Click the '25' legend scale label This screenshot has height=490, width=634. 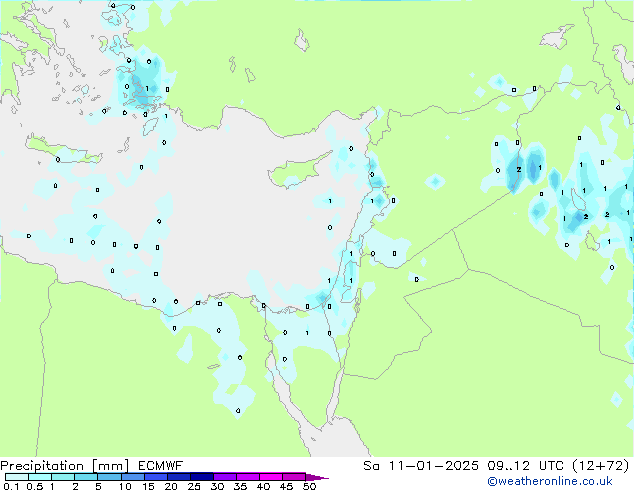click(194, 486)
